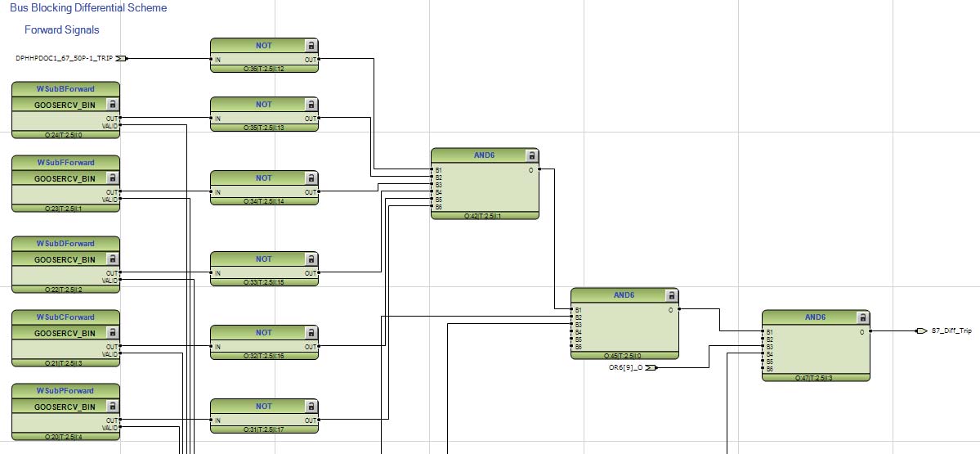Click lock icon on the leftmost AND6 block
Screen dimensions: 980x454
[x=531, y=155]
